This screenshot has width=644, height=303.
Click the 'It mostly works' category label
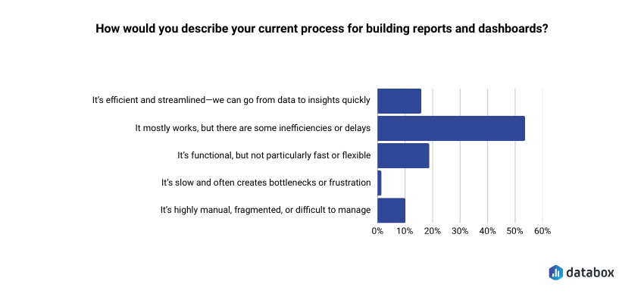pyautogui.click(x=252, y=128)
